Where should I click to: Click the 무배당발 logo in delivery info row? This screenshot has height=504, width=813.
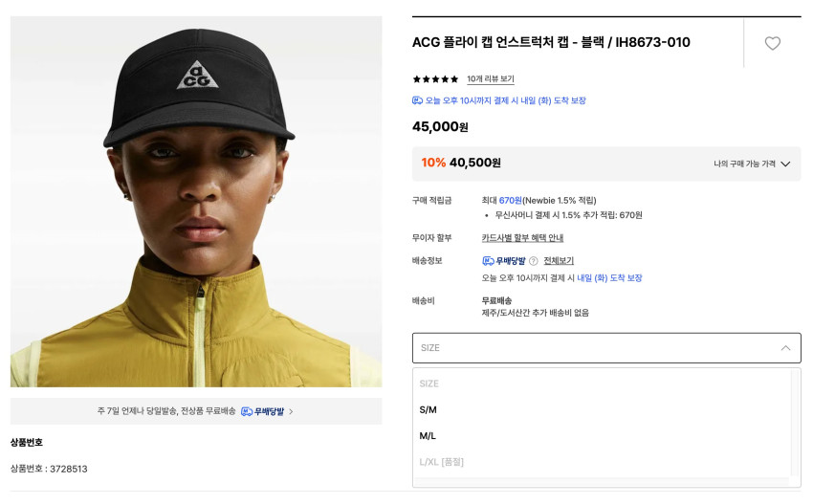(503, 261)
